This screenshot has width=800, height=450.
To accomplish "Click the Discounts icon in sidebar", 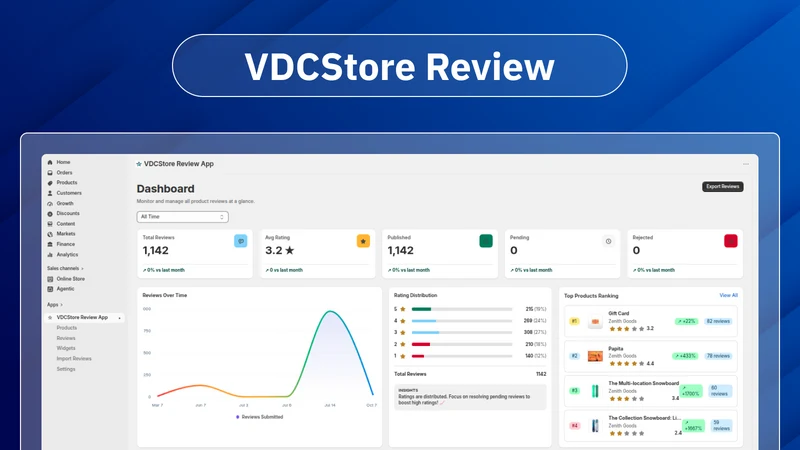I will click(x=50, y=214).
